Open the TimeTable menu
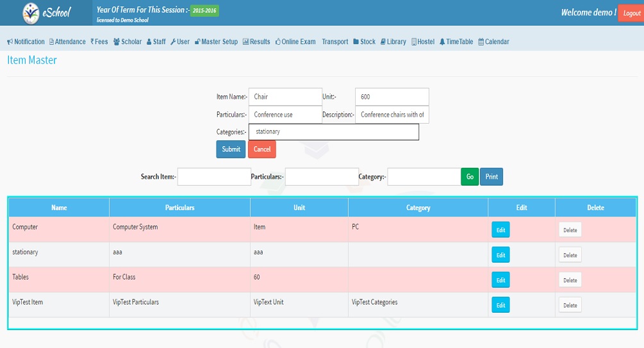This screenshot has width=644, height=348. [456, 42]
